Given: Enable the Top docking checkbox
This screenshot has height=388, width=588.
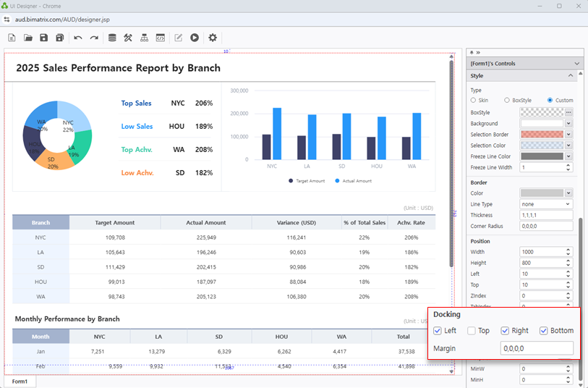Looking at the screenshot, I should (x=472, y=331).
